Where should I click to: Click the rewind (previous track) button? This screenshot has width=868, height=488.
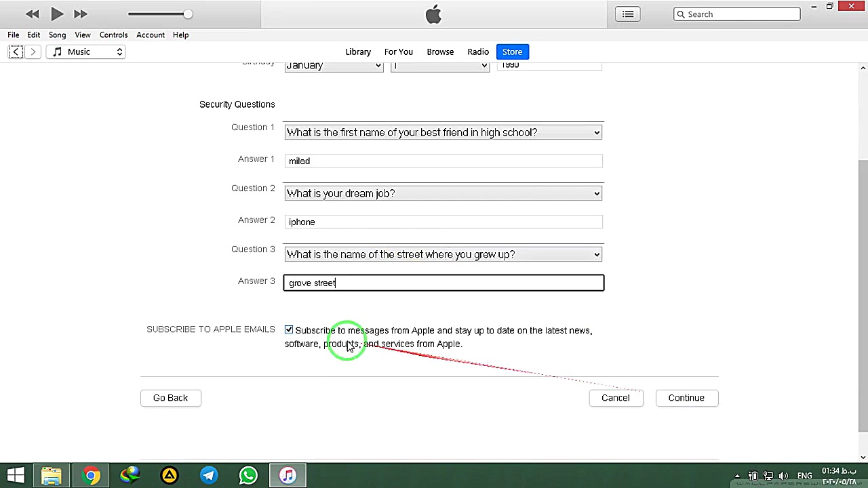(x=32, y=14)
